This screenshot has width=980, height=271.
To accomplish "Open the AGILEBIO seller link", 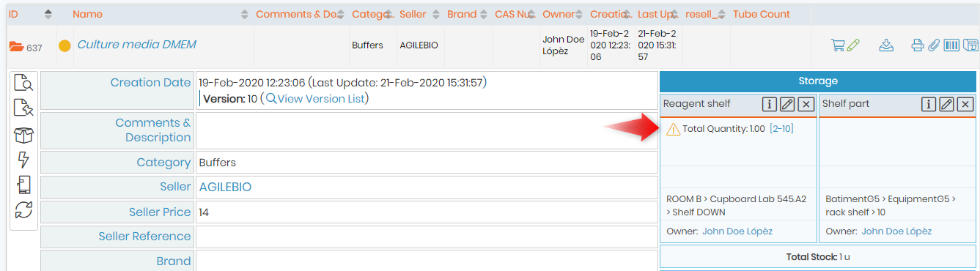I will coord(225,188).
